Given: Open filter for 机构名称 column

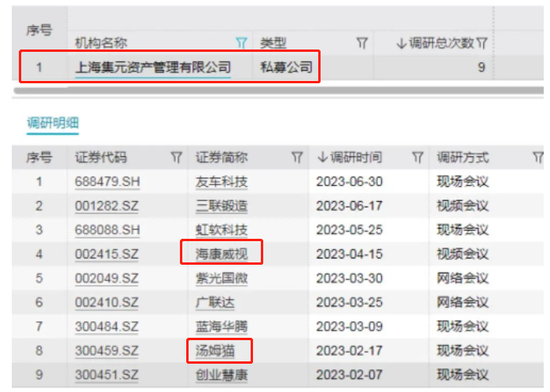Looking at the screenshot, I should (241, 43).
